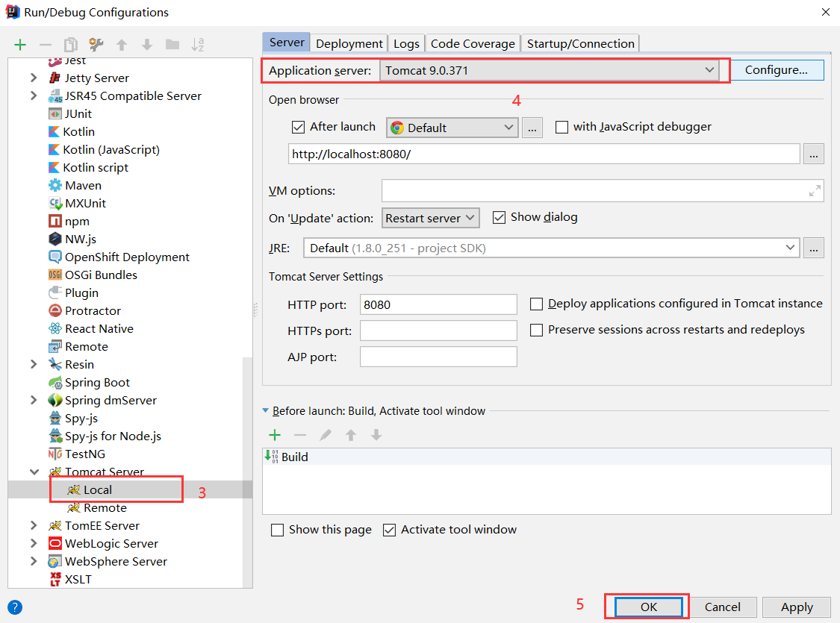Screen dimensions: 840x623
Task: Open the Restart server update action dropdown
Action: pyautogui.click(x=430, y=218)
